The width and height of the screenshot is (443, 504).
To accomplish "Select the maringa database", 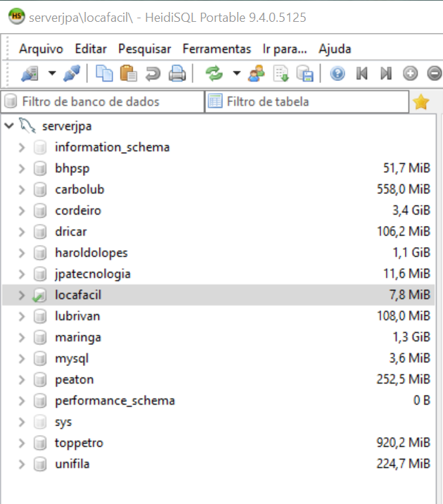I will 78,337.
